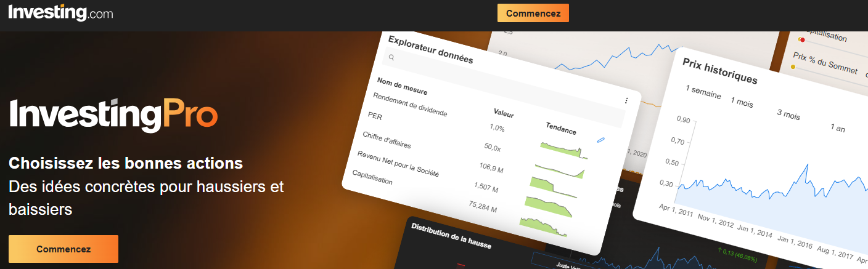Image resolution: width=868 pixels, height=269 pixels.
Task: Click the header Commencez button
Action: (x=533, y=13)
